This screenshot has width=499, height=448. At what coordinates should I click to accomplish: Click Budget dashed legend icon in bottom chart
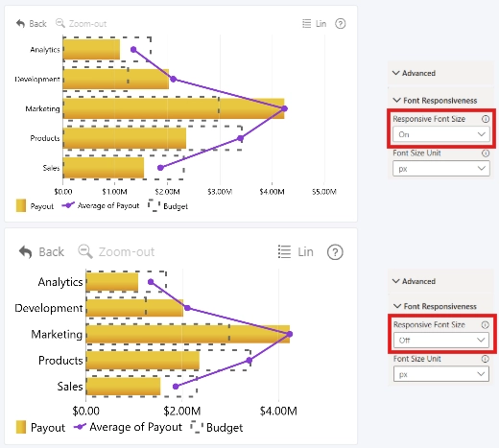pyautogui.click(x=197, y=427)
